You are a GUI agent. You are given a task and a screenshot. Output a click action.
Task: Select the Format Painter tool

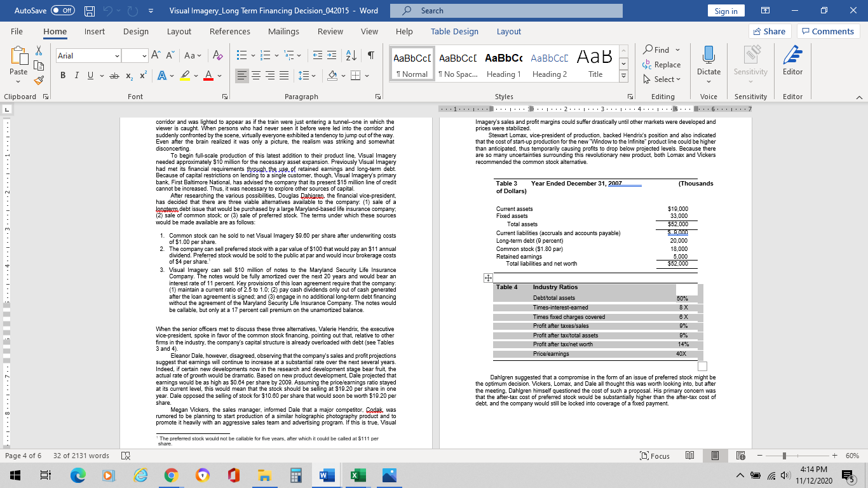tap(38, 79)
